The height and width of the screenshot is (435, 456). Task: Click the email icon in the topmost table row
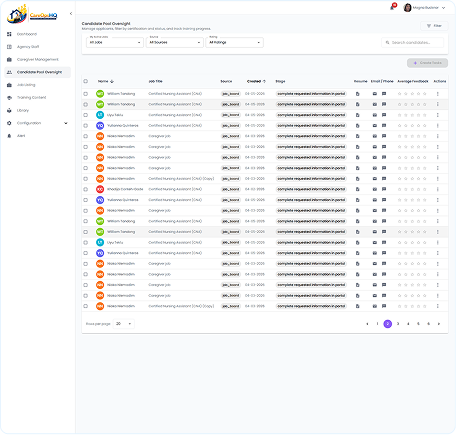pos(375,94)
